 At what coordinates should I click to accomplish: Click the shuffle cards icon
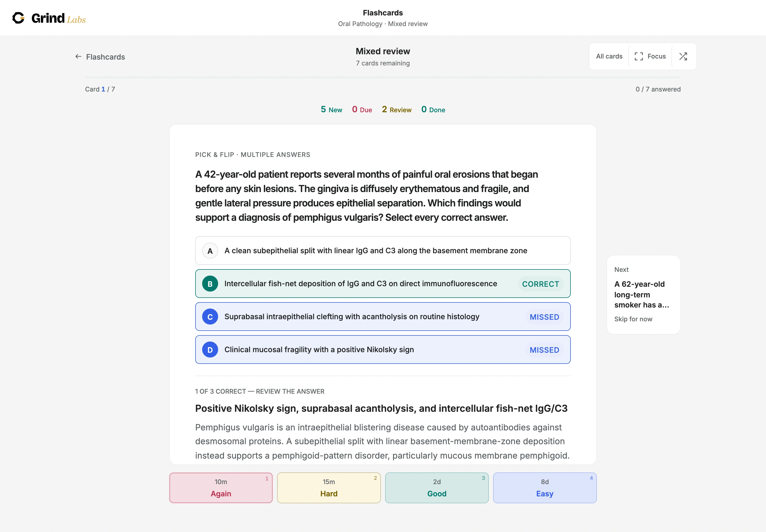click(x=683, y=56)
